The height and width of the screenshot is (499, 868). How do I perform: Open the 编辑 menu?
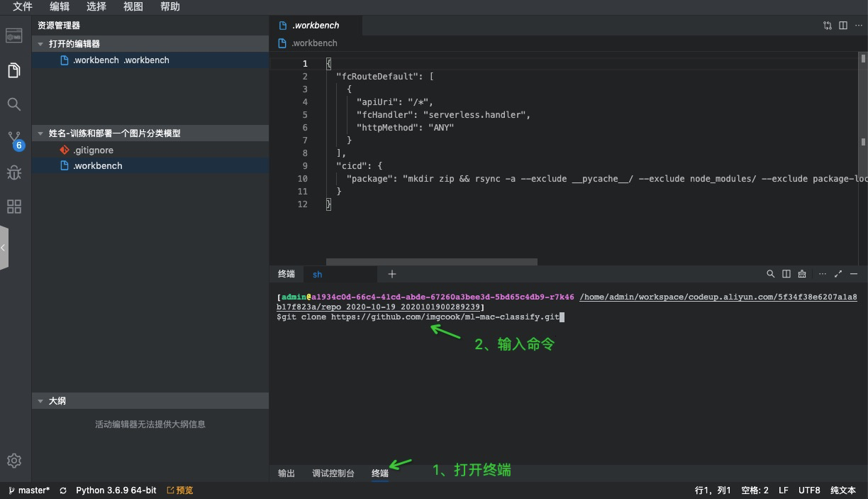(60, 6)
